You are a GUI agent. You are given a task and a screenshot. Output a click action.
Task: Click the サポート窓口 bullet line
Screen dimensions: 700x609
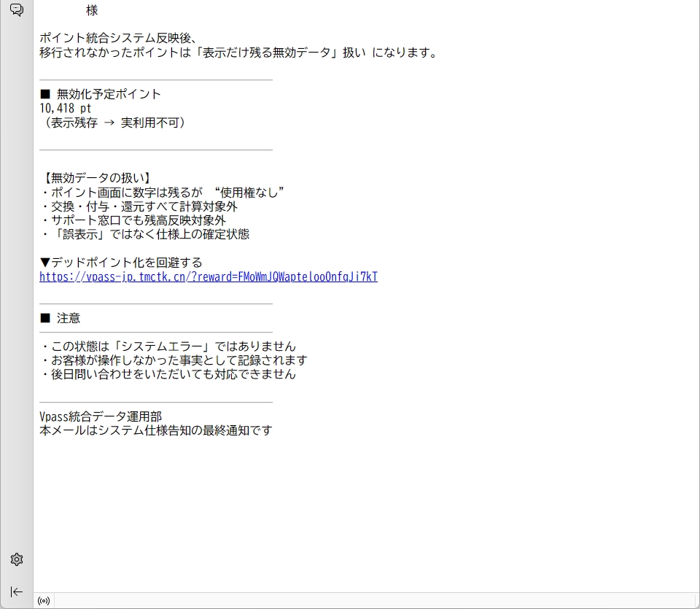(133, 220)
